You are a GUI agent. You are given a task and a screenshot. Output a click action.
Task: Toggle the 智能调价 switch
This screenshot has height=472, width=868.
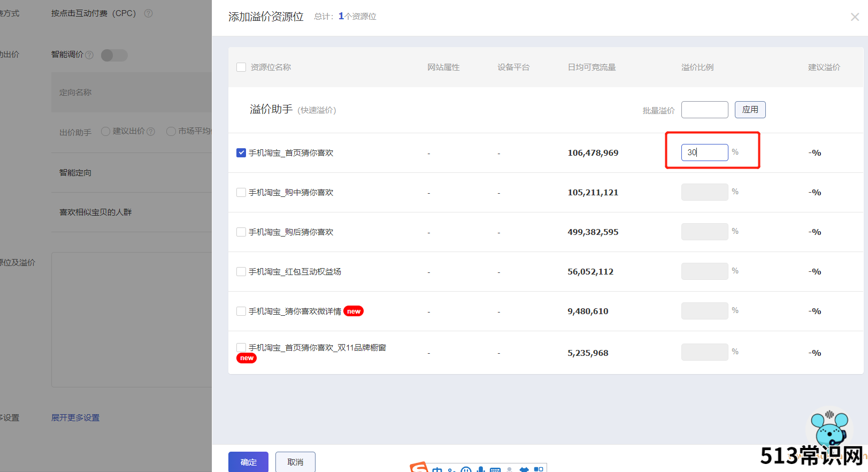(x=114, y=55)
